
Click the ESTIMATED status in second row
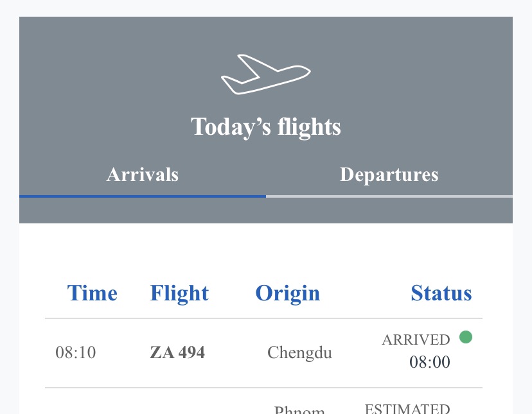407,409
